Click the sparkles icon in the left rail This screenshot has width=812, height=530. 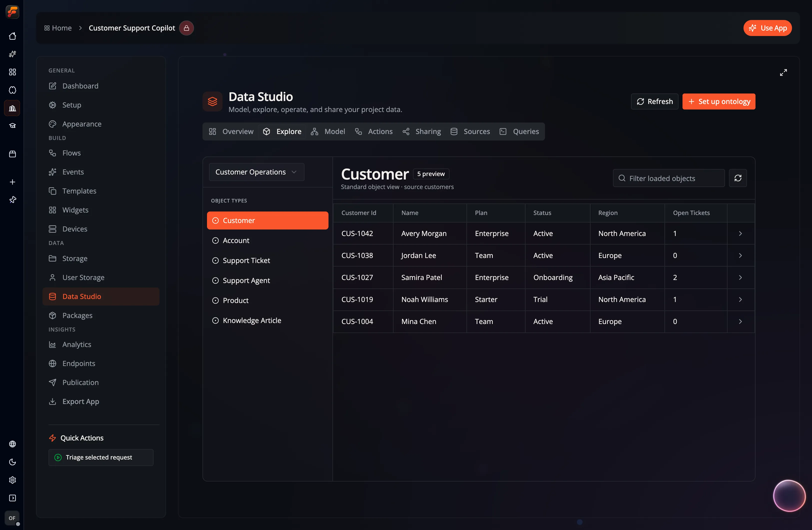pyautogui.click(x=12, y=54)
